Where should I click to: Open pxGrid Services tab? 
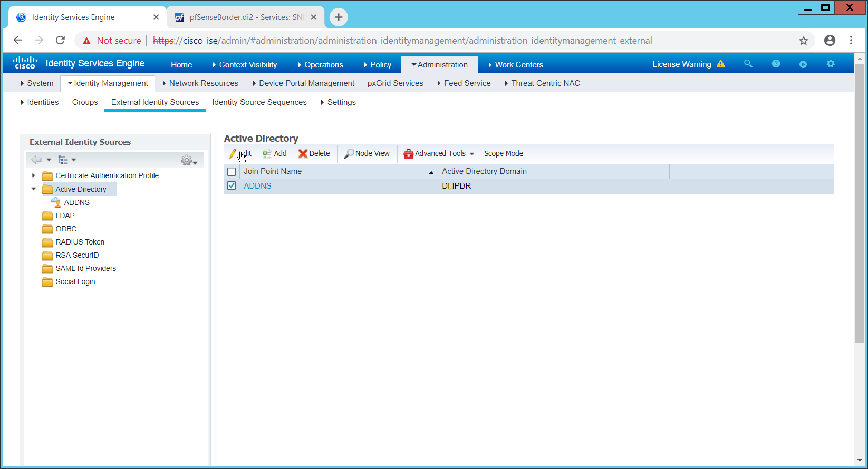coord(396,83)
